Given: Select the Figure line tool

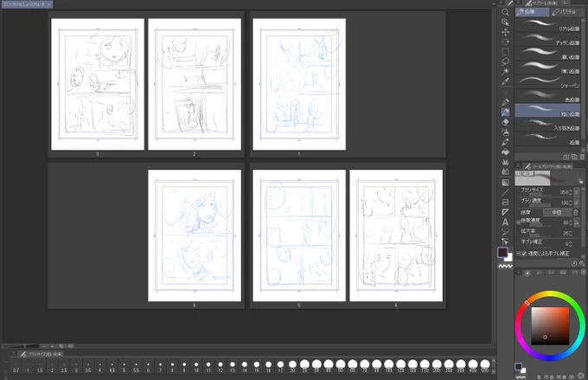Looking at the screenshot, I should pos(505,192).
